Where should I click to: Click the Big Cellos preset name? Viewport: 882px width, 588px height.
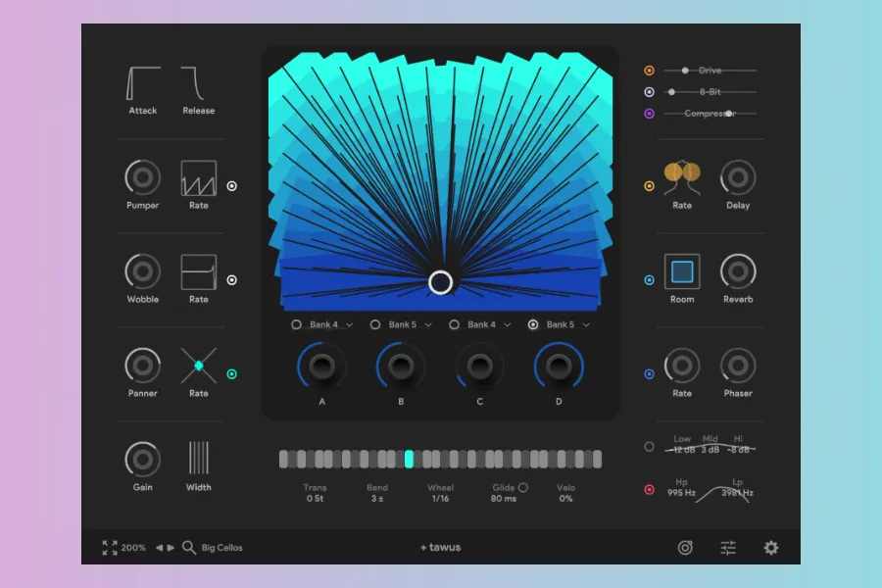[222, 548]
